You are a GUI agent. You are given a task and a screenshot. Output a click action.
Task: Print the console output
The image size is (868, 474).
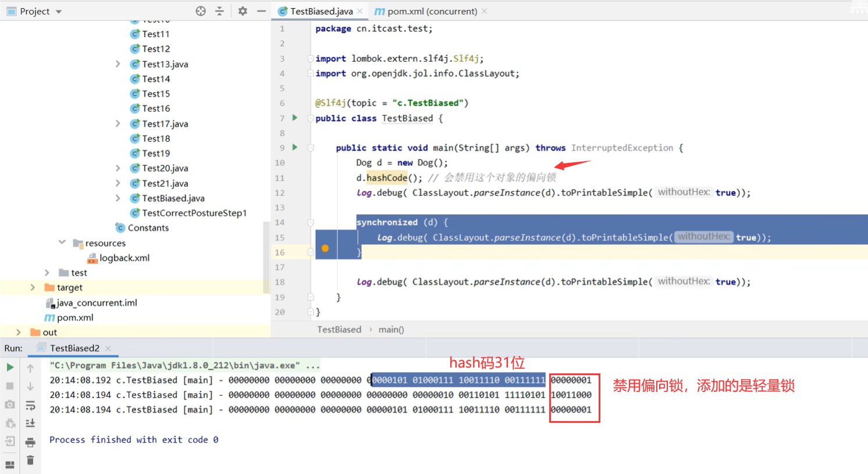(30, 442)
